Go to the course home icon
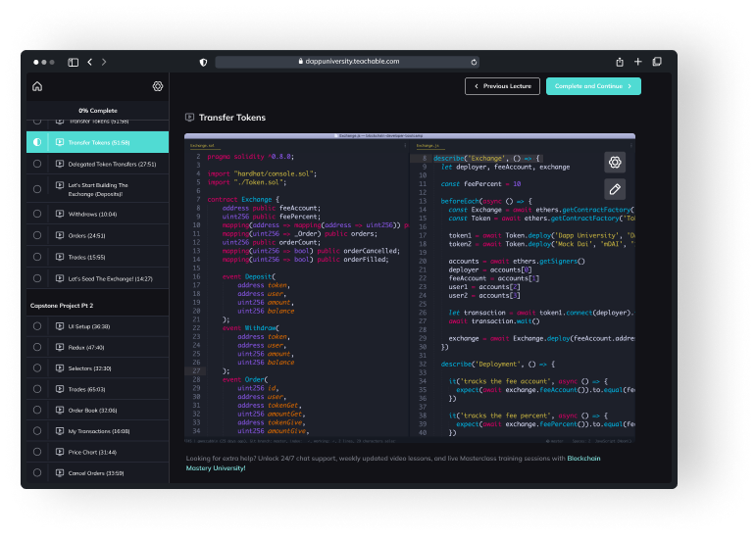The width and height of the screenshot is (756, 538). coord(37,86)
